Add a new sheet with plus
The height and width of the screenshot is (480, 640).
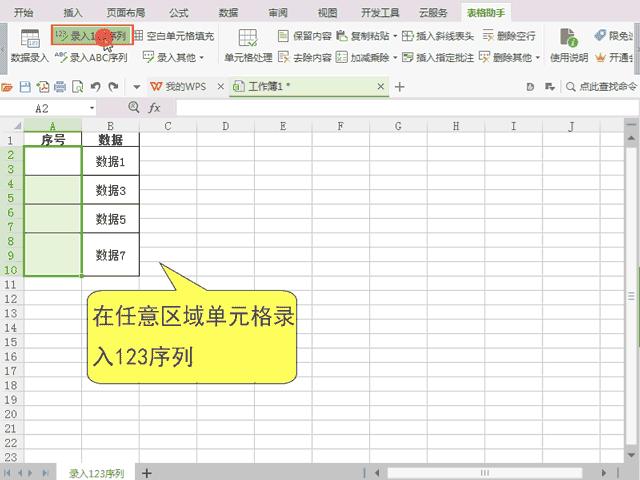click(147, 473)
